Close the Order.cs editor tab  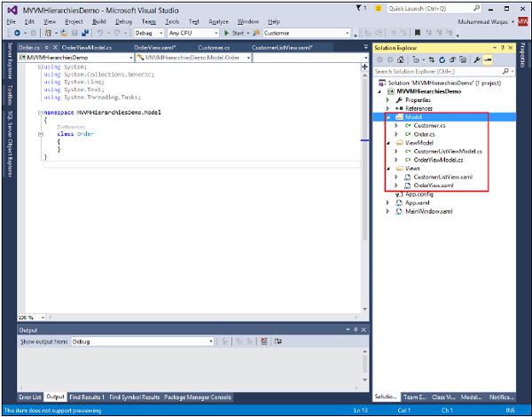(x=55, y=48)
